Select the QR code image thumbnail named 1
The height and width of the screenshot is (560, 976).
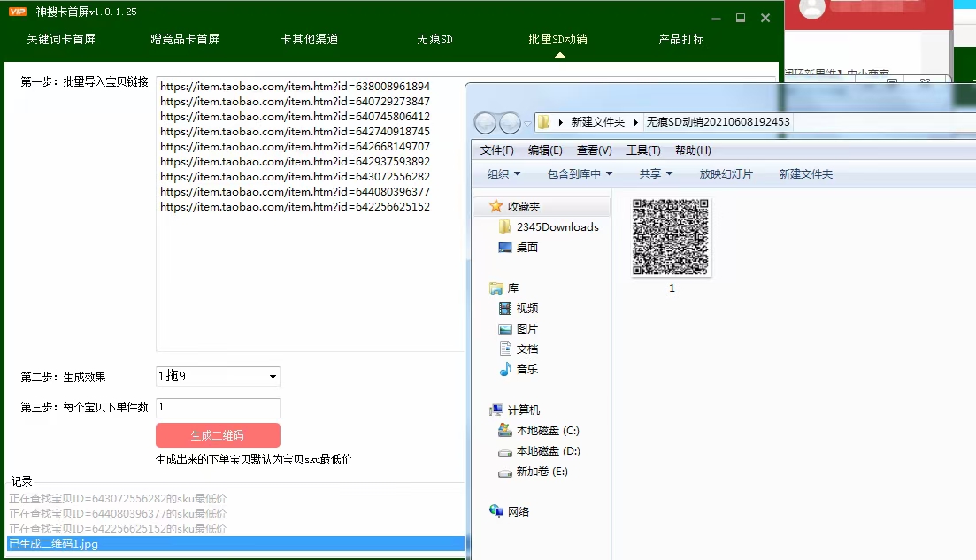(x=671, y=237)
